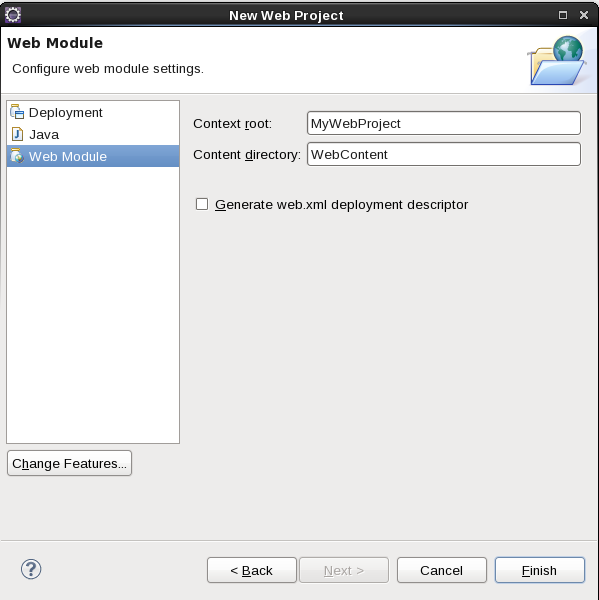
Task: Click the disabled Next button
Action: [x=344, y=570]
